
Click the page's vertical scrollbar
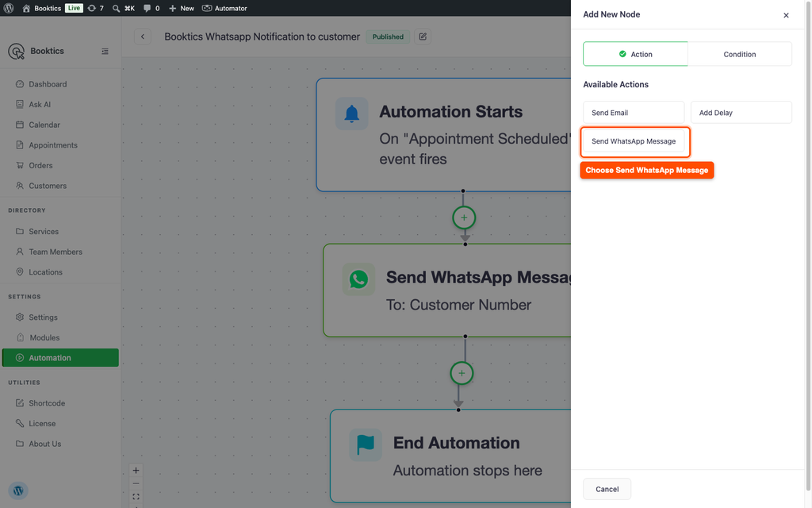pyautogui.click(x=808, y=246)
